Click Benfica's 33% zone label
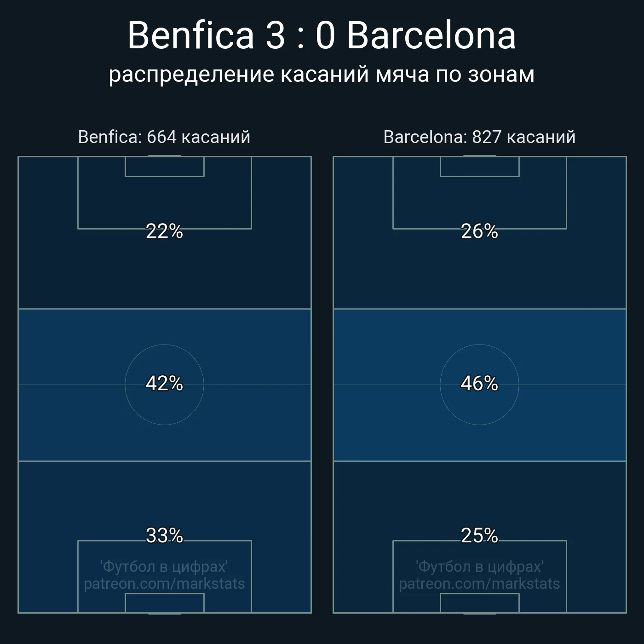This screenshot has width=644, height=644. pyautogui.click(x=164, y=535)
